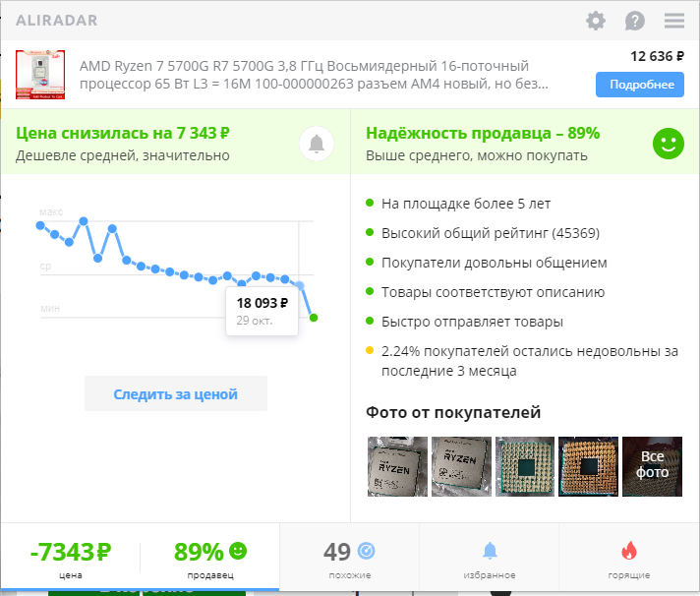Image resolution: width=700 pixels, height=596 pixels.
Task: Click the green smiley seller reliability icon
Action: tap(669, 144)
